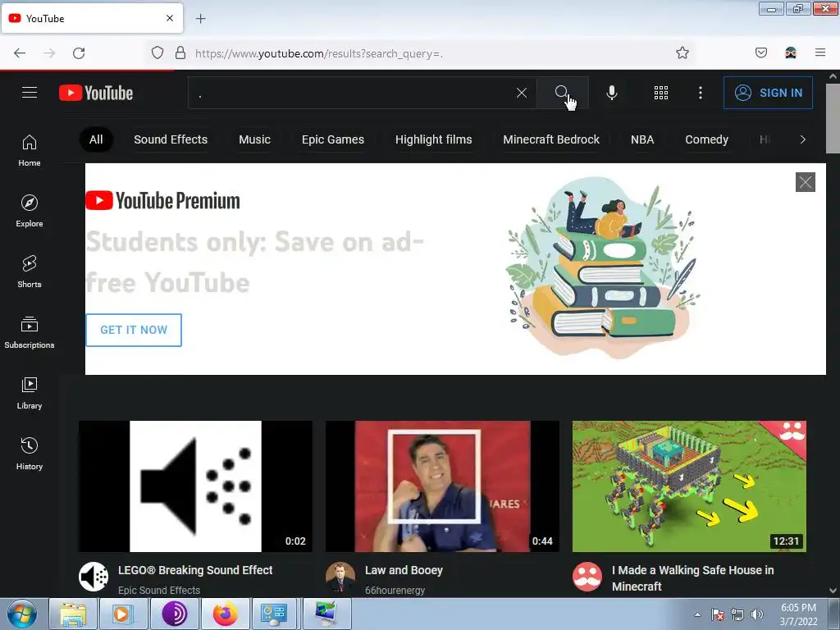The image size is (840, 630).
Task: Show more chips with right arrow
Action: pos(802,139)
